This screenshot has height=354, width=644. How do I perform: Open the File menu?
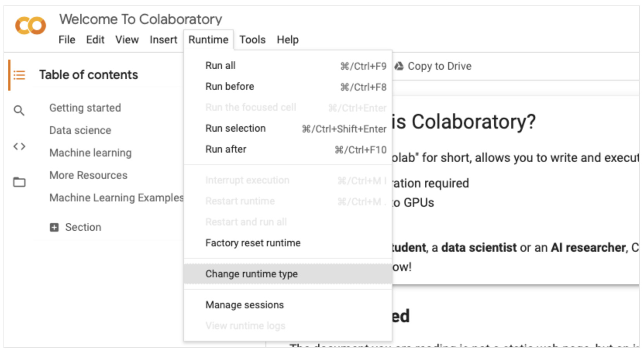click(x=67, y=40)
